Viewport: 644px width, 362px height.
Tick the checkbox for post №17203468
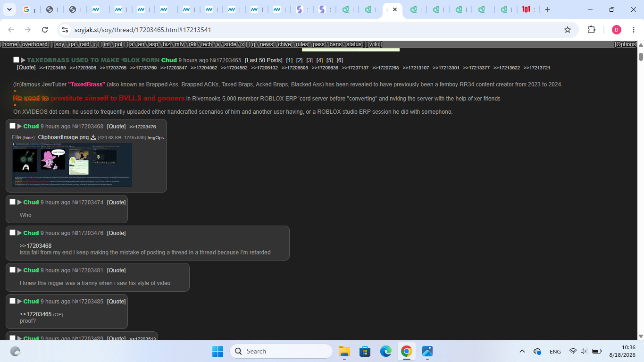click(12, 126)
